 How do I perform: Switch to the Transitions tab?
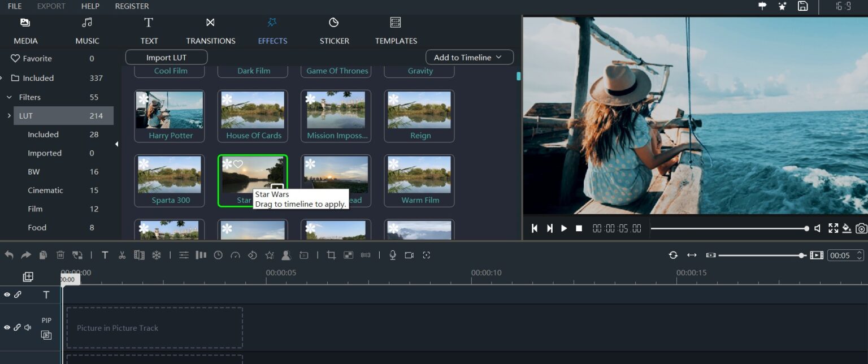210,31
